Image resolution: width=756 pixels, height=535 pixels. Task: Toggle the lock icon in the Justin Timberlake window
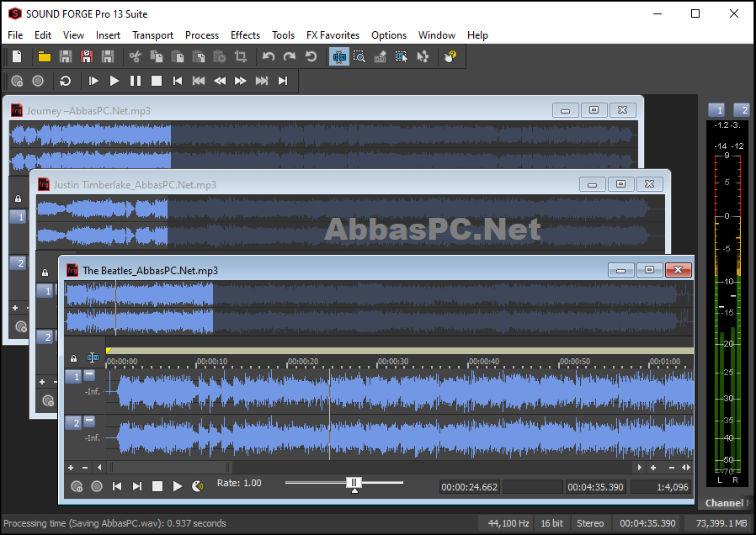coord(45,273)
